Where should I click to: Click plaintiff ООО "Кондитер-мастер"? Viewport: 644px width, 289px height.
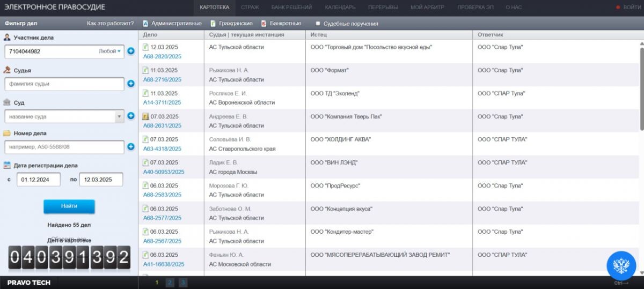click(342, 232)
